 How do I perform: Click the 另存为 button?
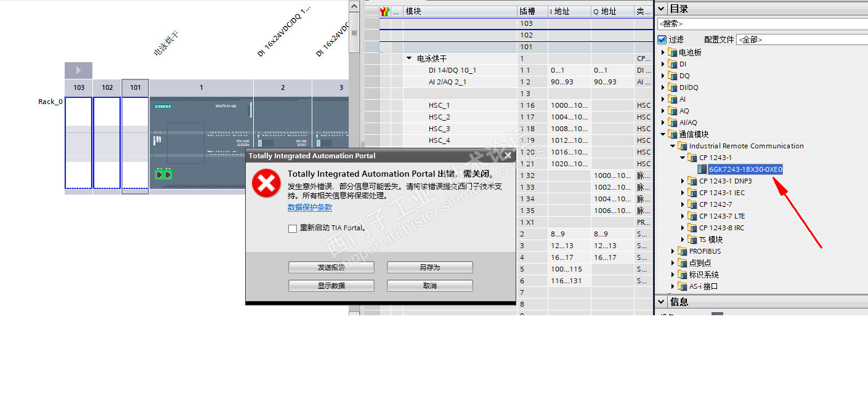click(430, 267)
